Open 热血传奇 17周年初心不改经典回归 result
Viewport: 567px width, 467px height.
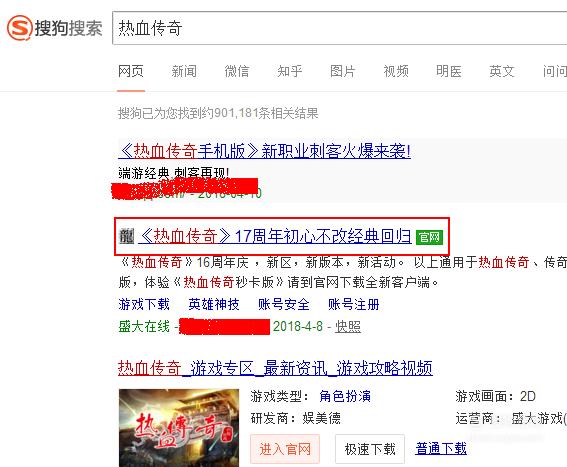[275, 236]
